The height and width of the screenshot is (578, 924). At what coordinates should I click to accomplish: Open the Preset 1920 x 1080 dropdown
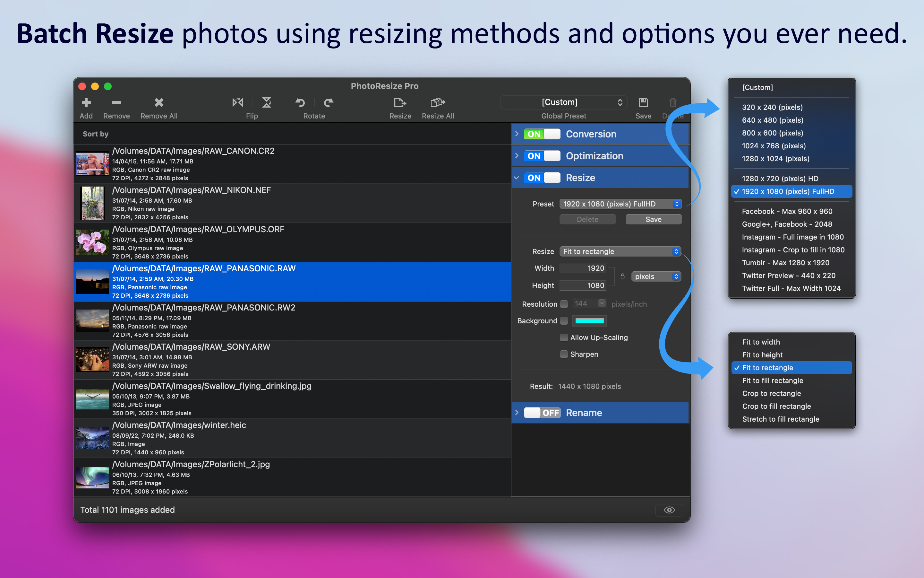620,204
